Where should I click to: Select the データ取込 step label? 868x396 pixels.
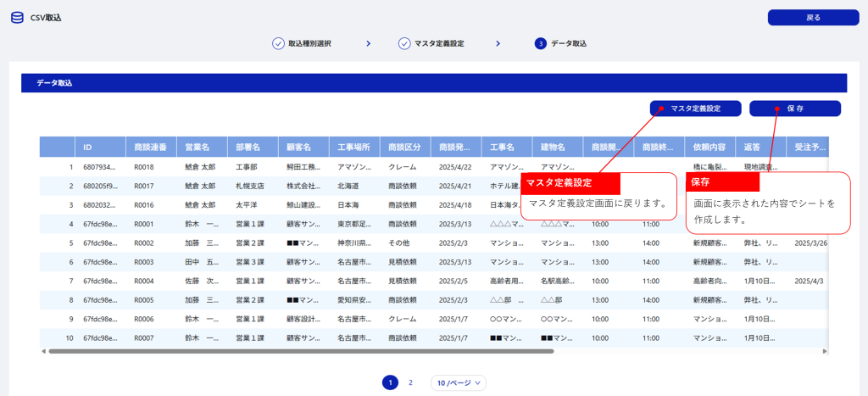569,44
